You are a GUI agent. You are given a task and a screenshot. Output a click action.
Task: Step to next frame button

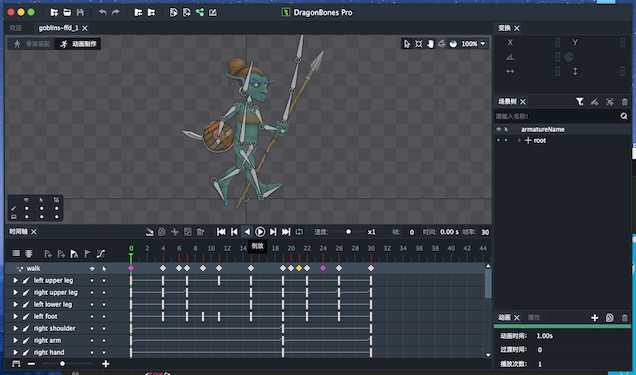tap(273, 232)
